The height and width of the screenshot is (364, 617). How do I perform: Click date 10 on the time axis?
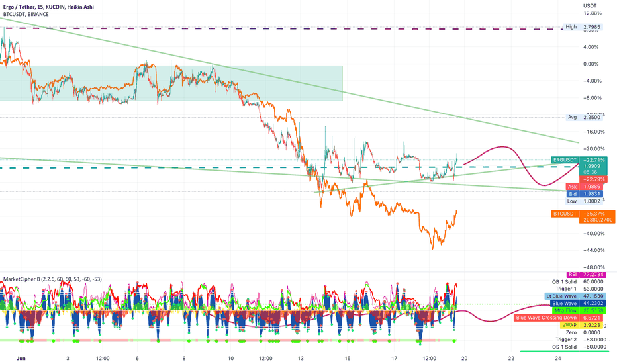(x=231, y=358)
